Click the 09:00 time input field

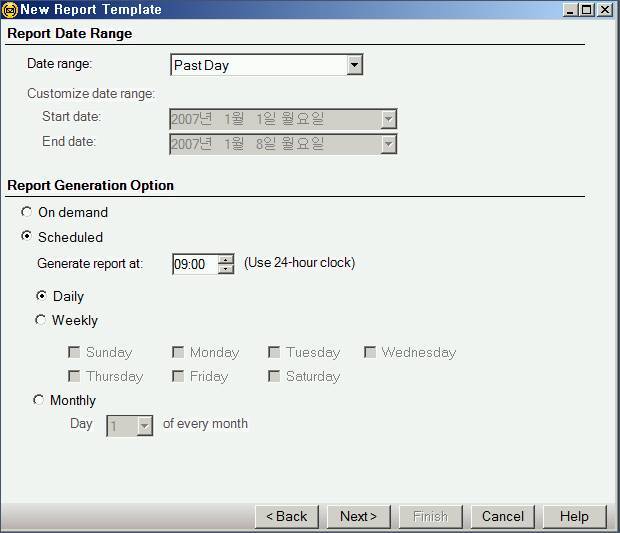coord(195,264)
